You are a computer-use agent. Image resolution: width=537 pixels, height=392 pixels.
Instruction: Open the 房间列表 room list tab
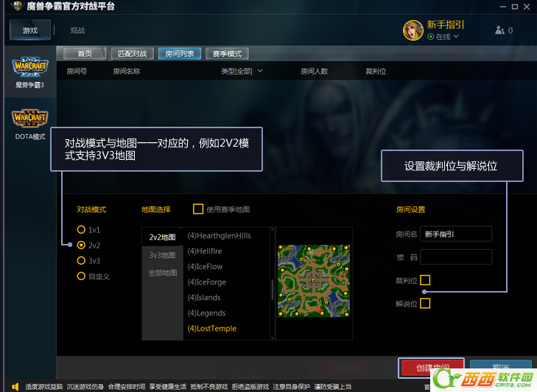[180, 54]
